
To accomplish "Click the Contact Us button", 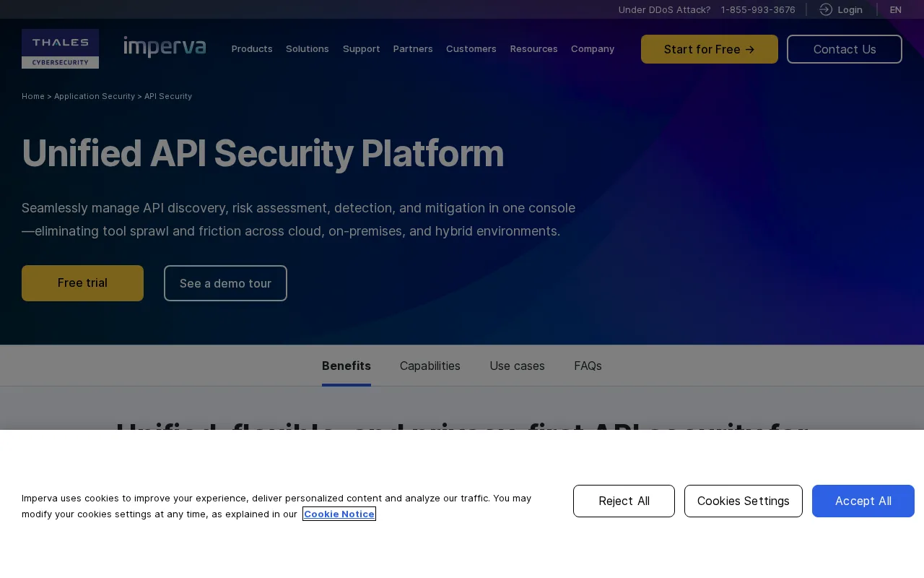I will pos(845,49).
